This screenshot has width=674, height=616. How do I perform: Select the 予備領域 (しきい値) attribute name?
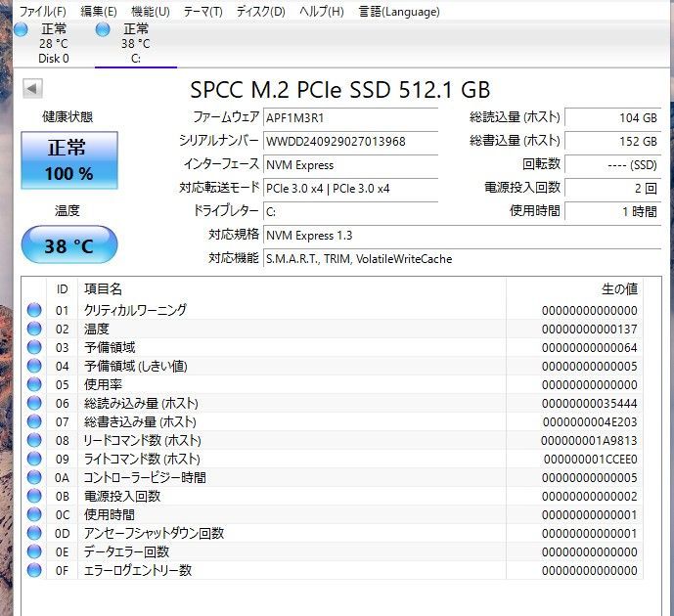pyautogui.click(x=135, y=366)
